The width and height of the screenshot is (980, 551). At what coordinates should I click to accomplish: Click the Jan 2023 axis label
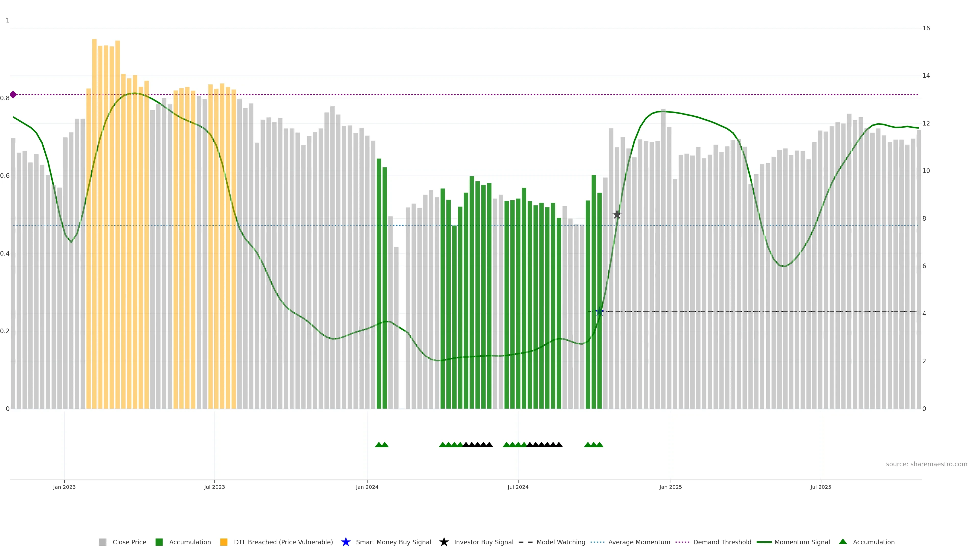[64, 487]
